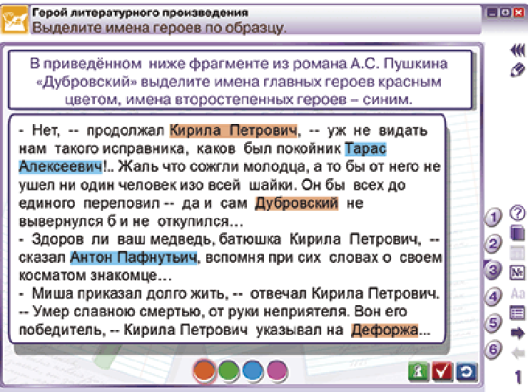Click the Aa font size icon

pos(518,293)
